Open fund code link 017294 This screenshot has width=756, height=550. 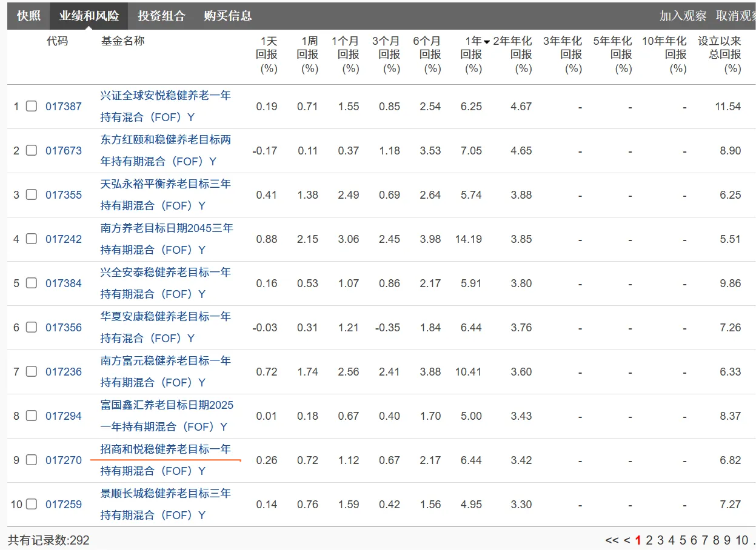(64, 416)
